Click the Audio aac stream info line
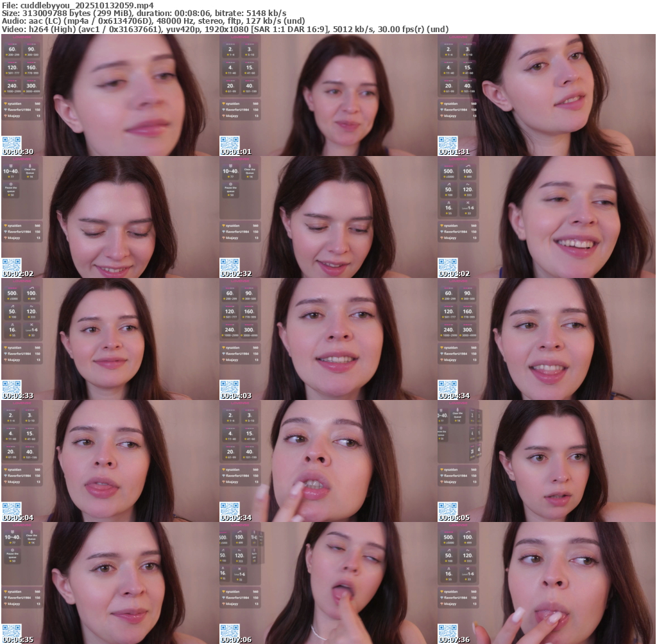Viewport: 657px width, 644px height. click(153, 21)
